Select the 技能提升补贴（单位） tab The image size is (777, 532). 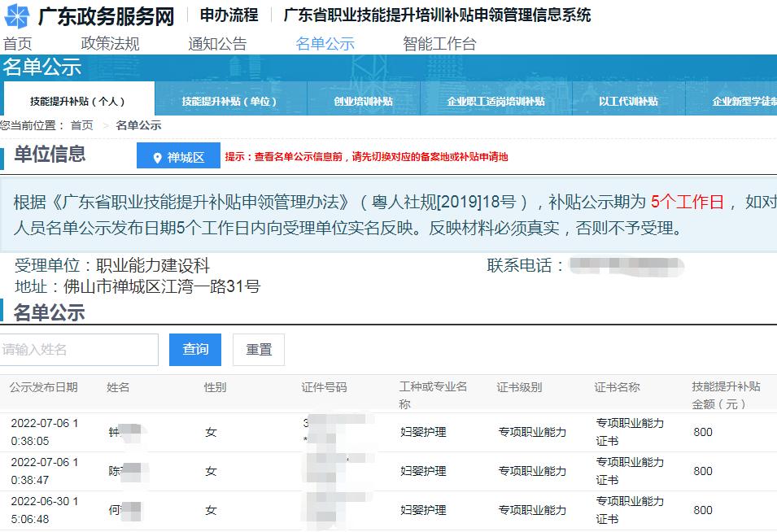coord(229,99)
